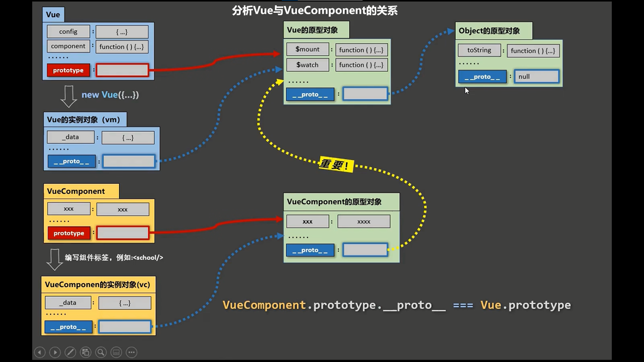
Task: Select the blue 'Vue' header label
Action: pyautogui.click(x=53, y=15)
